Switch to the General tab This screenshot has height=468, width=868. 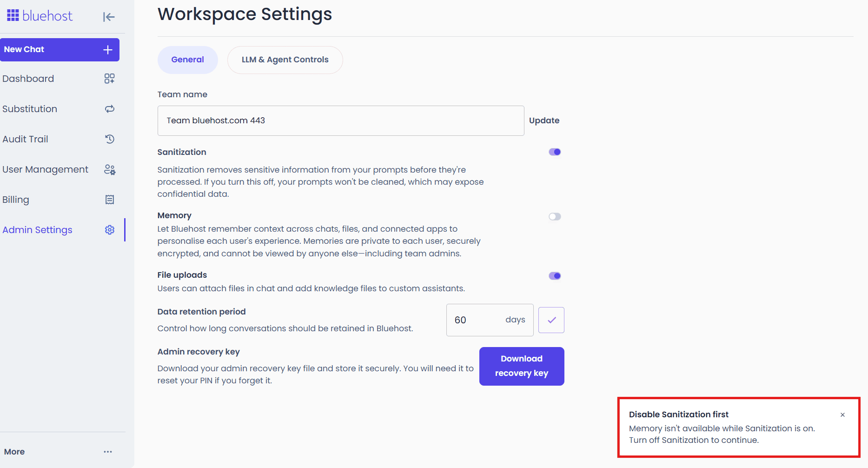click(188, 60)
